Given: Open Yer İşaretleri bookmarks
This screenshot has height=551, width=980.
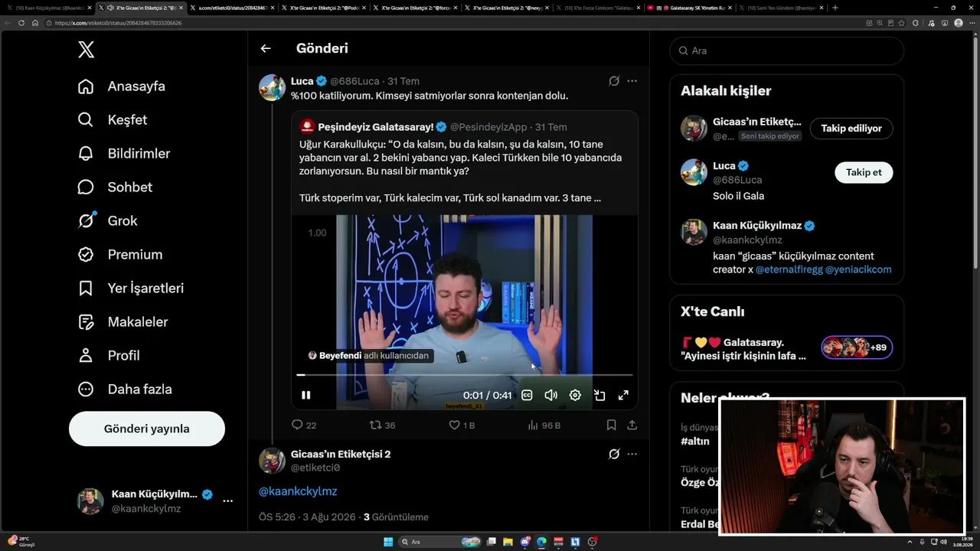Looking at the screenshot, I should pyautogui.click(x=131, y=289).
